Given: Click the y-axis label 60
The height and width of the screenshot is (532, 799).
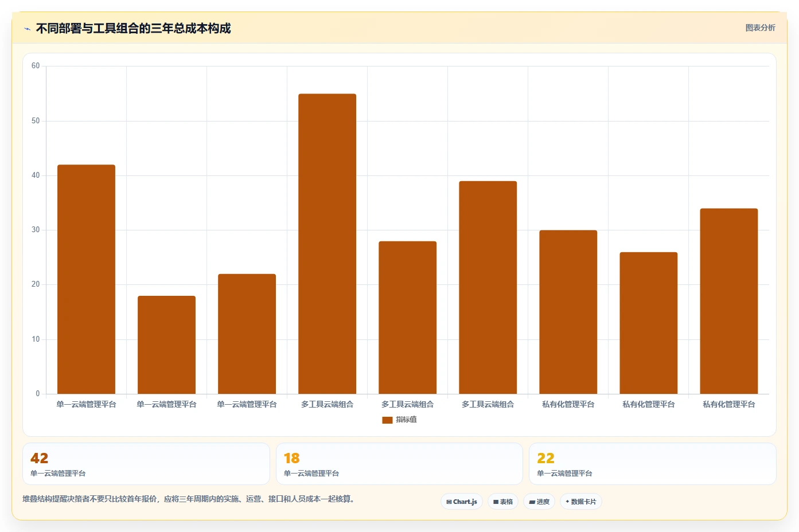Looking at the screenshot, I should 36,66.
